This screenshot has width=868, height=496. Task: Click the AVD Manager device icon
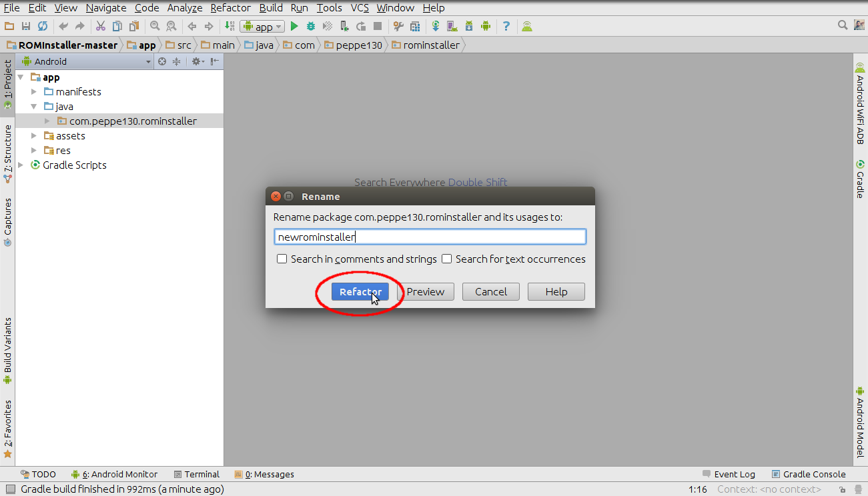452,26
